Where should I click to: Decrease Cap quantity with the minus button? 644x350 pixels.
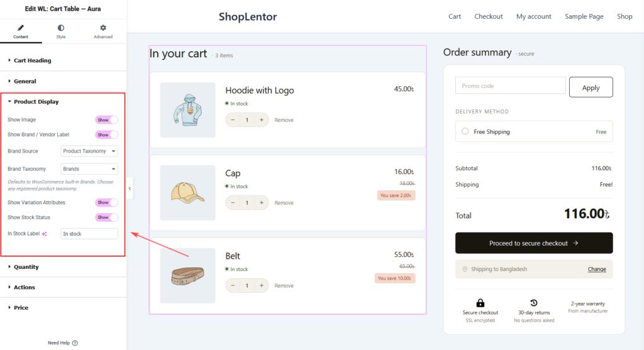(233, 203)
